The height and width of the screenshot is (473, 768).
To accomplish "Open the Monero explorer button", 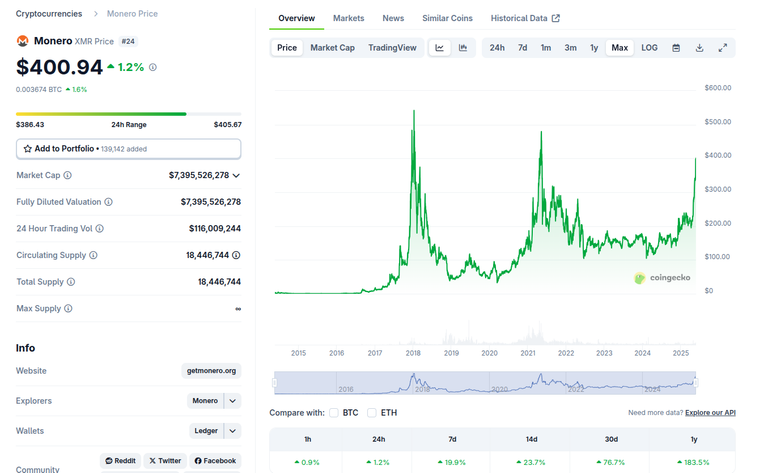I will (x=205, y=401).
